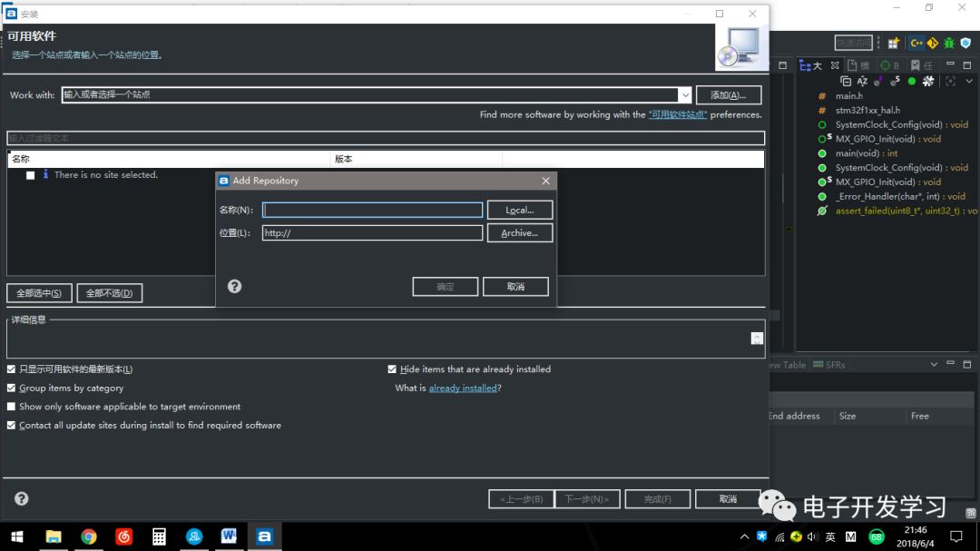The width and height of the screenshot is (980, 551).
Task: Enable Show only software applicable to target environment
Action: [x=11, y=407]
